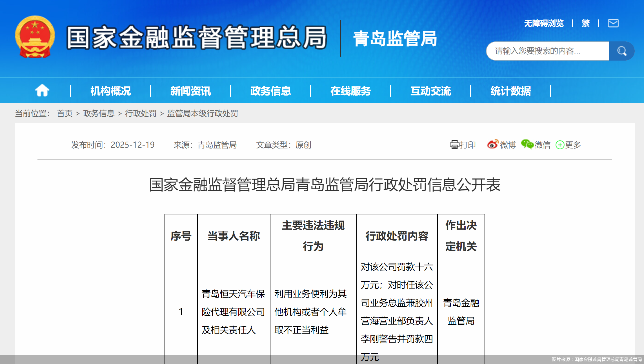
Task: Click the search magnifier icon
Action: coord(622,51)
